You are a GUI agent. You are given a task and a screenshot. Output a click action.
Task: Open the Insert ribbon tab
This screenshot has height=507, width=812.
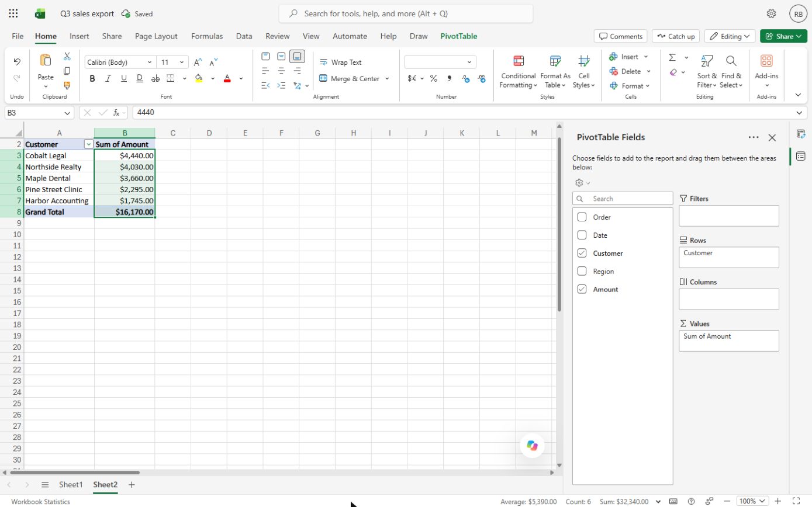point(80,36)
